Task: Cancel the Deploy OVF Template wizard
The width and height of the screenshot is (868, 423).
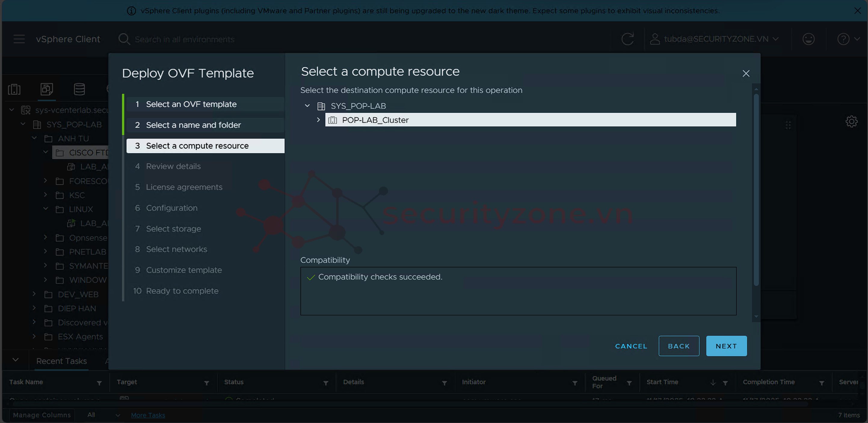Action: [x=631, y=346]
